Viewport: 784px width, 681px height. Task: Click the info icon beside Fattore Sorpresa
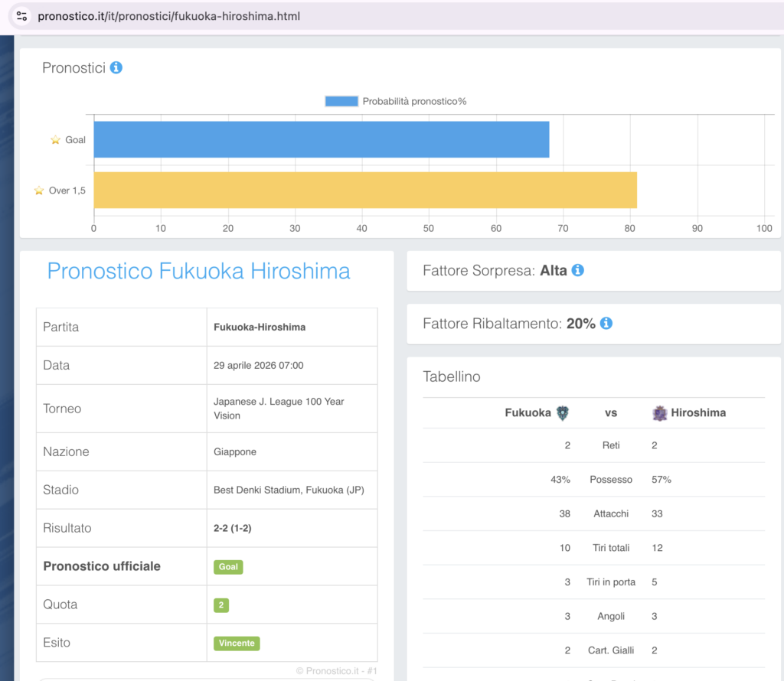pyautogui.click(x=578, y=270)
